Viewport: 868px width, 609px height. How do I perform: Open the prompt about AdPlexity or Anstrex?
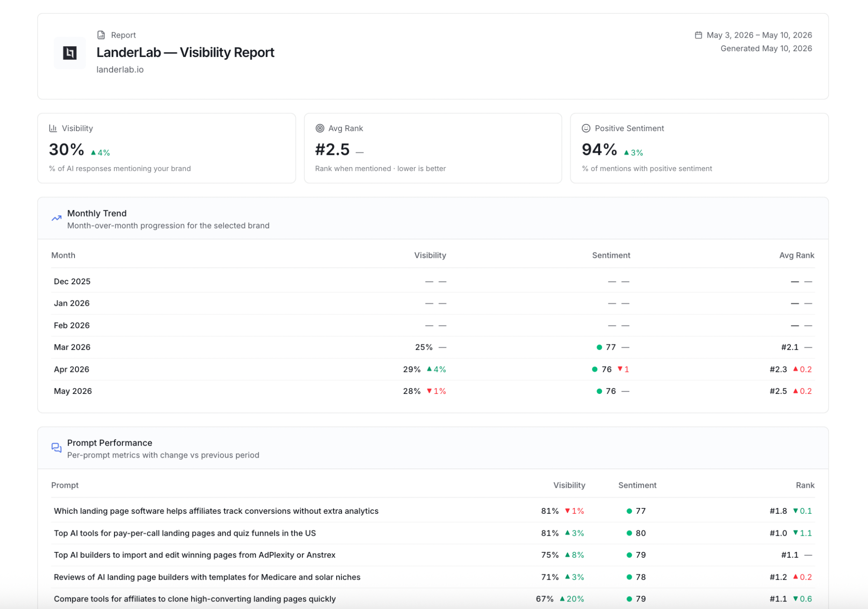[x=195, y=555]
